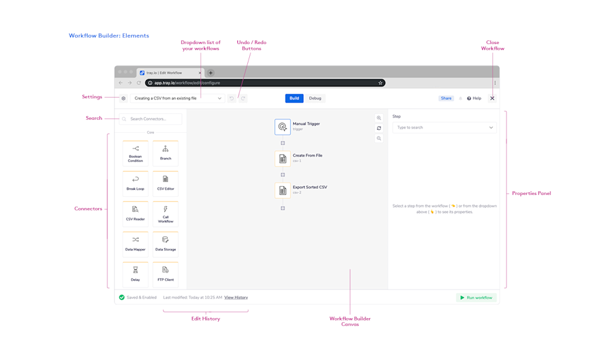Select the CSV Reader connector

[135, 214]
